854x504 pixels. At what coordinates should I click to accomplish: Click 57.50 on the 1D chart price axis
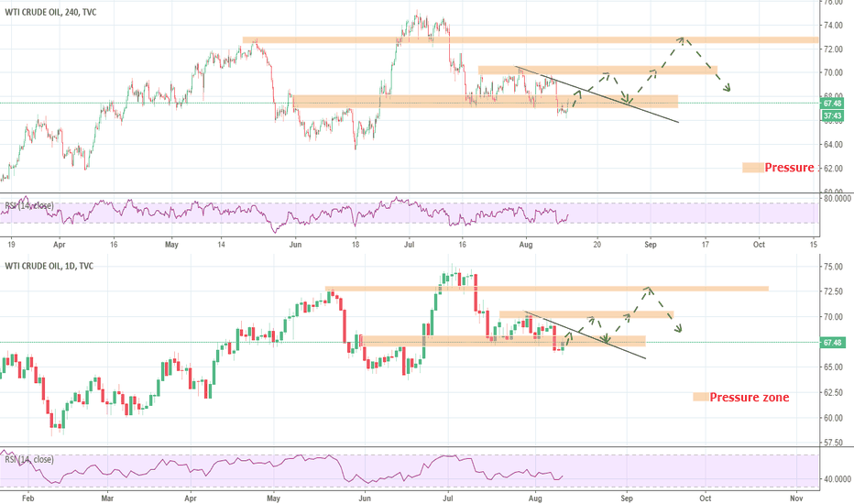click(834, 443)
